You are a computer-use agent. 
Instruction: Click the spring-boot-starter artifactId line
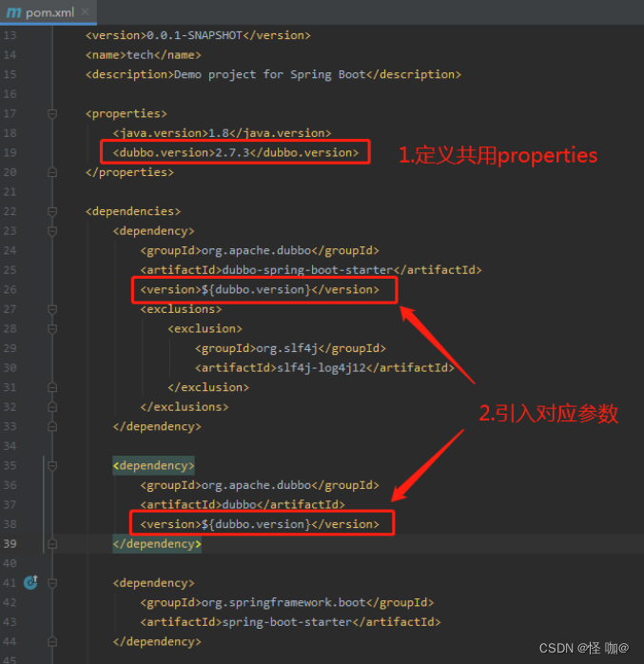point(290,621)
